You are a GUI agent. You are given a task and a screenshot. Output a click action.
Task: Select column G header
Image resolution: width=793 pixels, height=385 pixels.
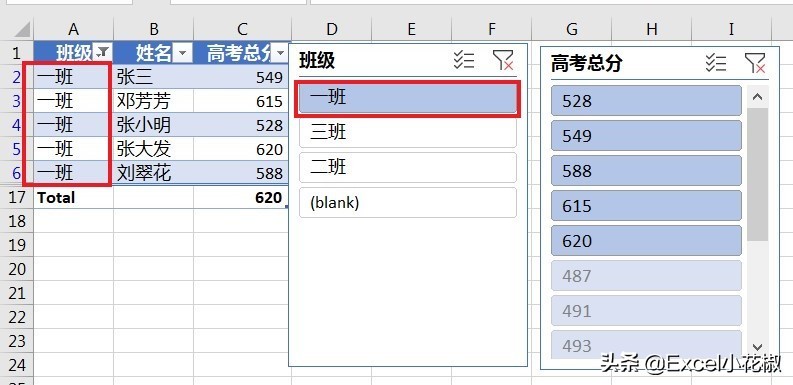point(571,29)
